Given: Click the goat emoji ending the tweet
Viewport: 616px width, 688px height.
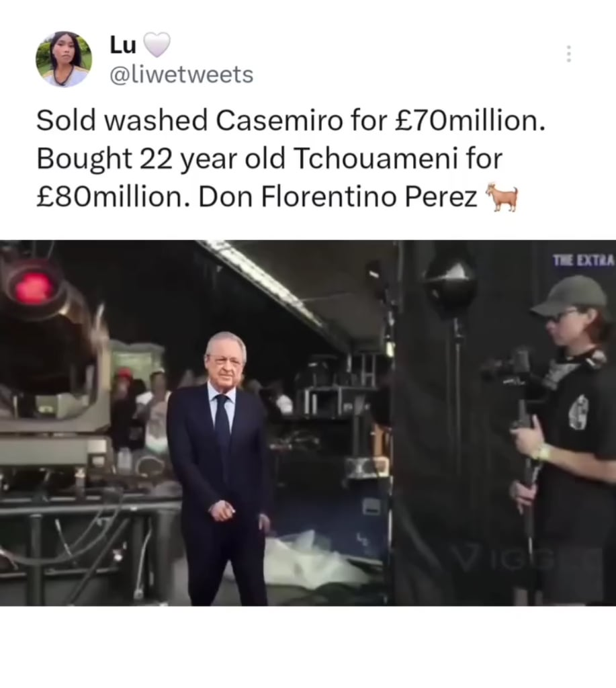Looking at the screenshot, I should coord(502,197).
